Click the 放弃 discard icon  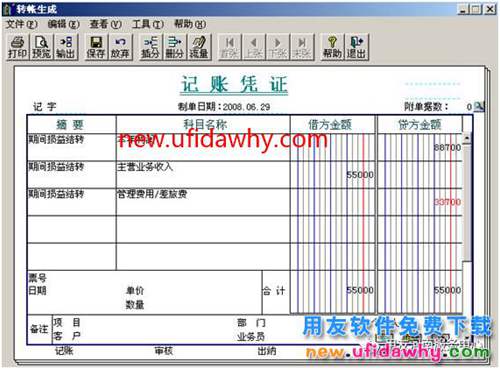click(x=120, y=47)
